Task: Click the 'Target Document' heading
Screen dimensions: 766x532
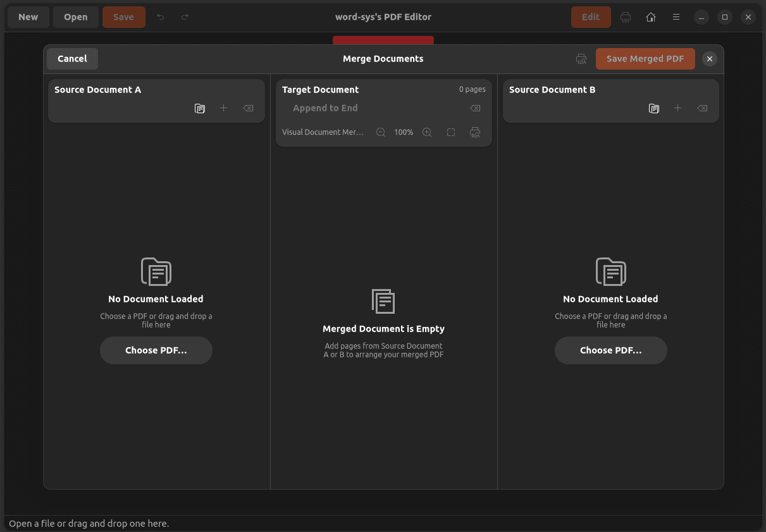Action: 321,90
